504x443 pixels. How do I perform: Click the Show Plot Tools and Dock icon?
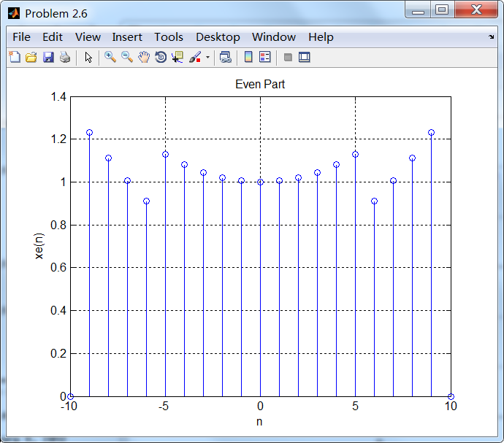(305, 57)
